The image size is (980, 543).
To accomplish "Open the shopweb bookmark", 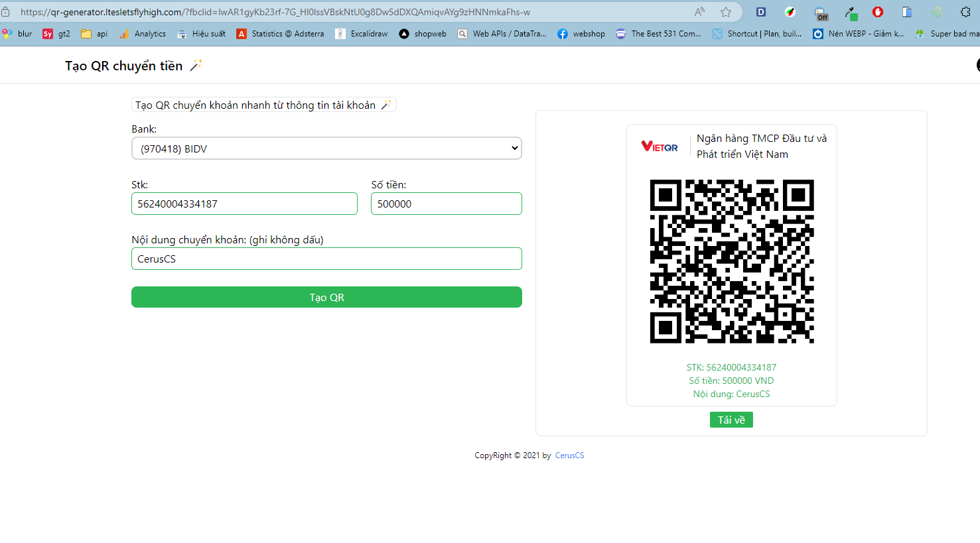I will tap(423, 34).
